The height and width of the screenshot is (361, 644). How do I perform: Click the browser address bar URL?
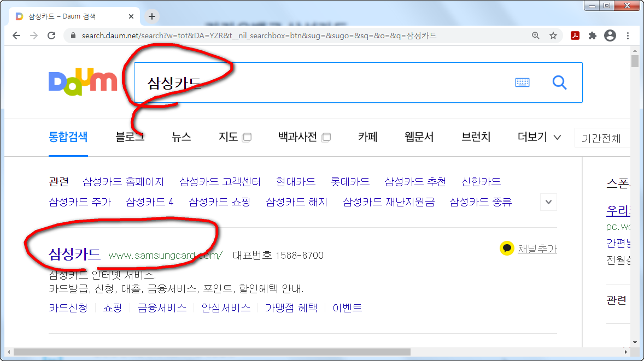[259, 35]
